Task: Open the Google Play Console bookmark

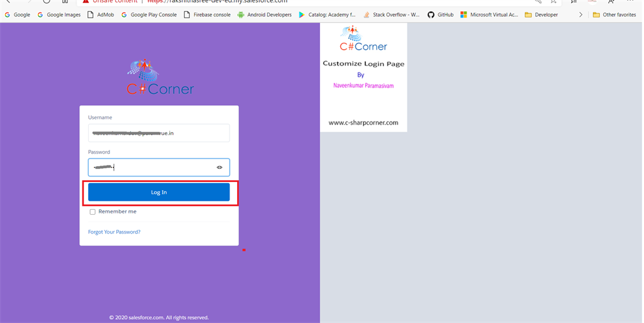Action: tap(149, 14)
